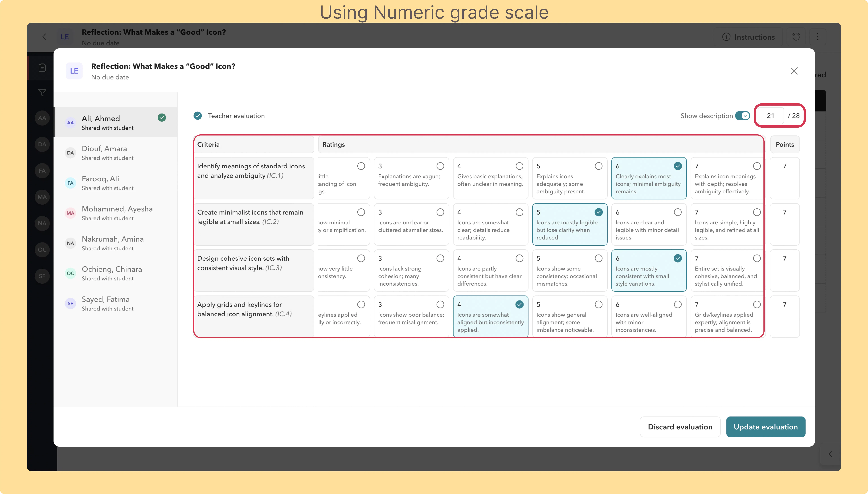Click the SF avatar in dark sidebar
The image size is (868, 494).
pos(42,276)
